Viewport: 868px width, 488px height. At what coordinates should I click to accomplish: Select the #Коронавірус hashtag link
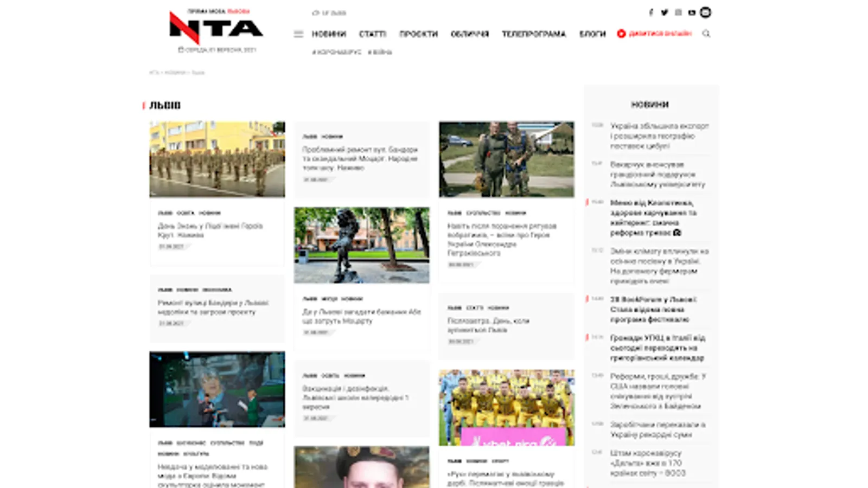coord(337,52)
